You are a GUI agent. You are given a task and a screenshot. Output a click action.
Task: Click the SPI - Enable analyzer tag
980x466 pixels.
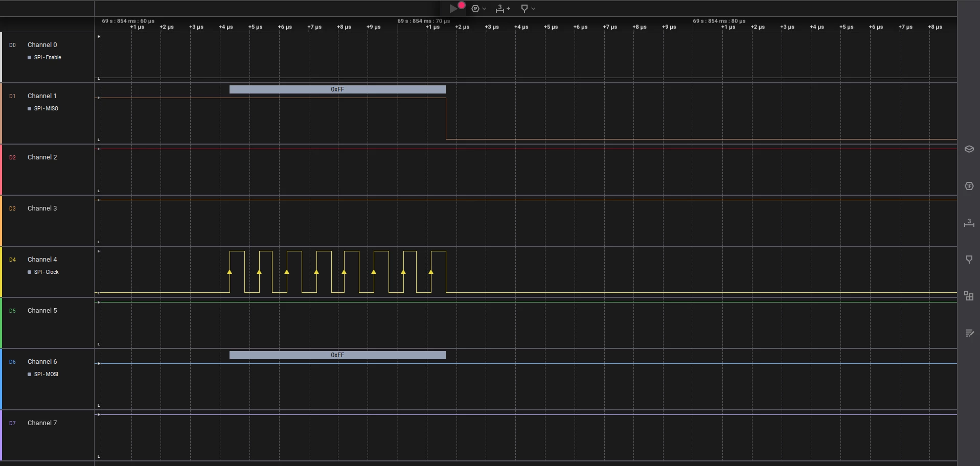(48, 58)
